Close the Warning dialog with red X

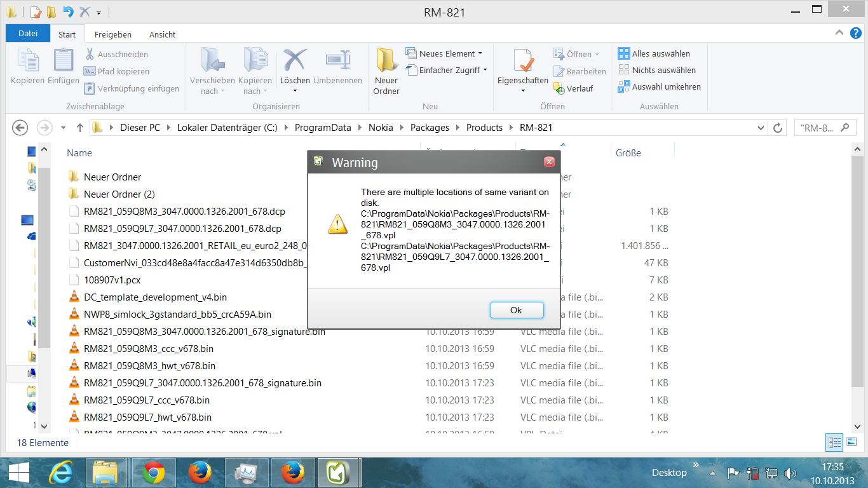click(x=550, y=162)
